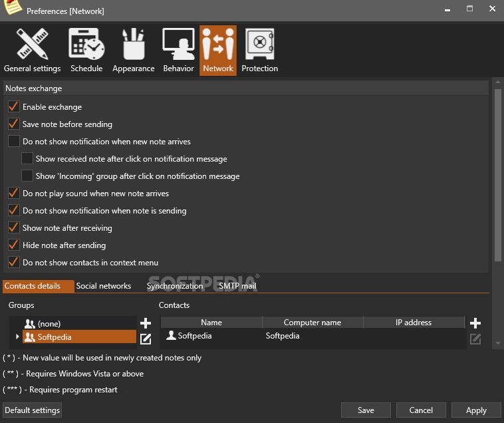Switch to Contacts details tab
Image resolution: width=504 pixels, height=423 pixels.
39,286
